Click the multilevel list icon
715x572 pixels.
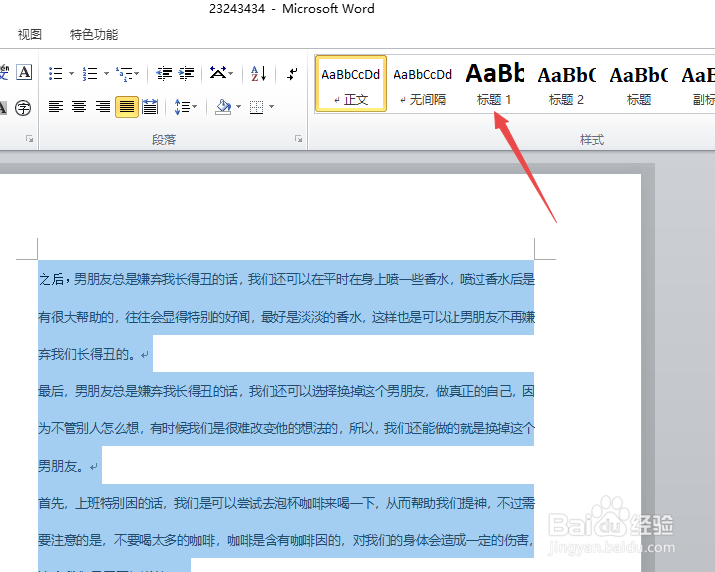pyautogui.click(x=124, y=73)
